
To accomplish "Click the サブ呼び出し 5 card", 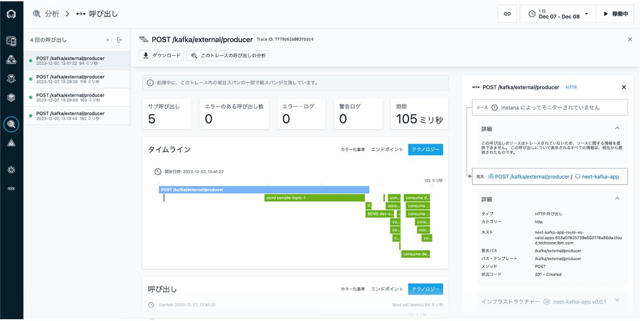I will 167,114.
